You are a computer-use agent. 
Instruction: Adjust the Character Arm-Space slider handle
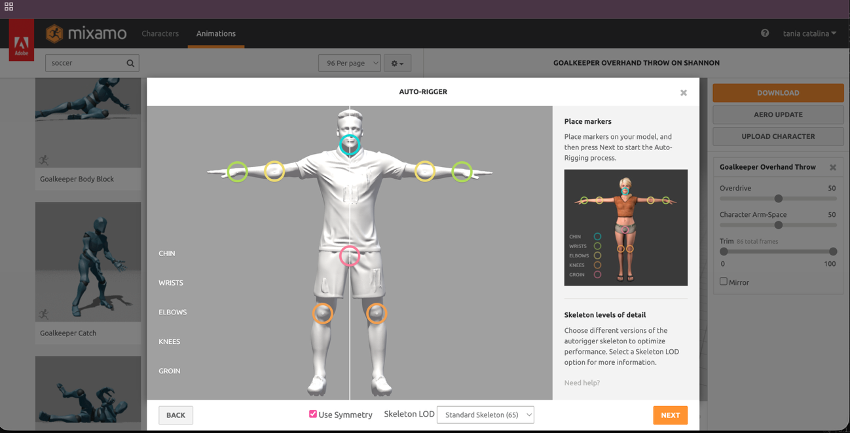pyautogui.click(x=778, y=224)
